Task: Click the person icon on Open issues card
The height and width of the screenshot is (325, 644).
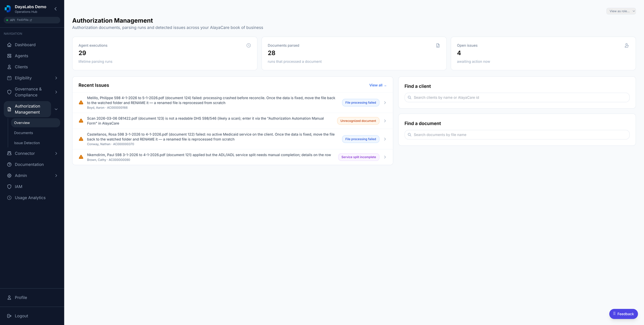Action: [x=627, y=45]
